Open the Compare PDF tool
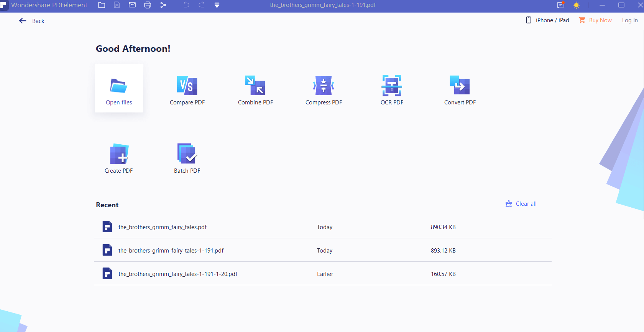 coord(187,90)
